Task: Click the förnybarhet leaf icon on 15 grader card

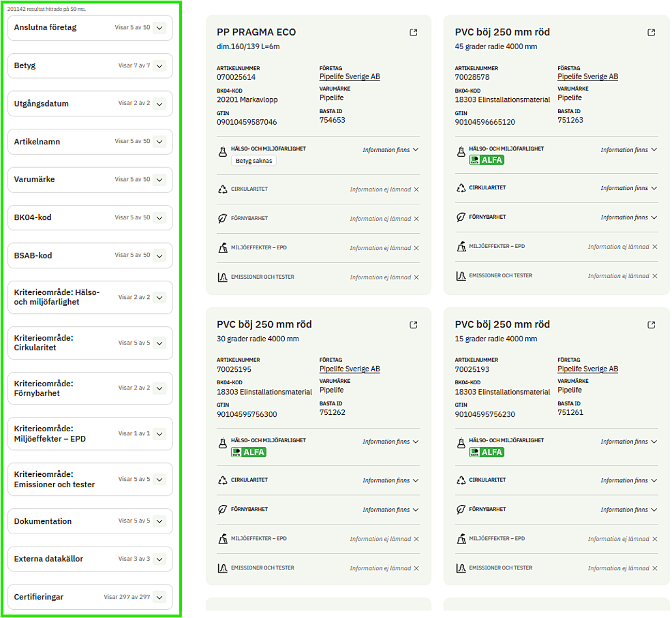Action: [x=461, y=509]
